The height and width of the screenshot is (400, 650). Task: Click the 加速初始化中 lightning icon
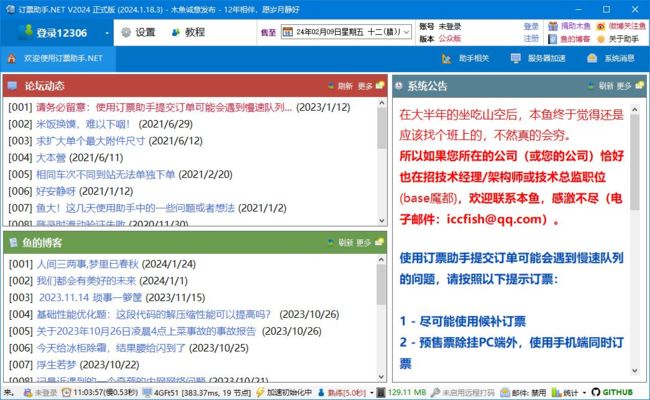[x=260, y=392]
